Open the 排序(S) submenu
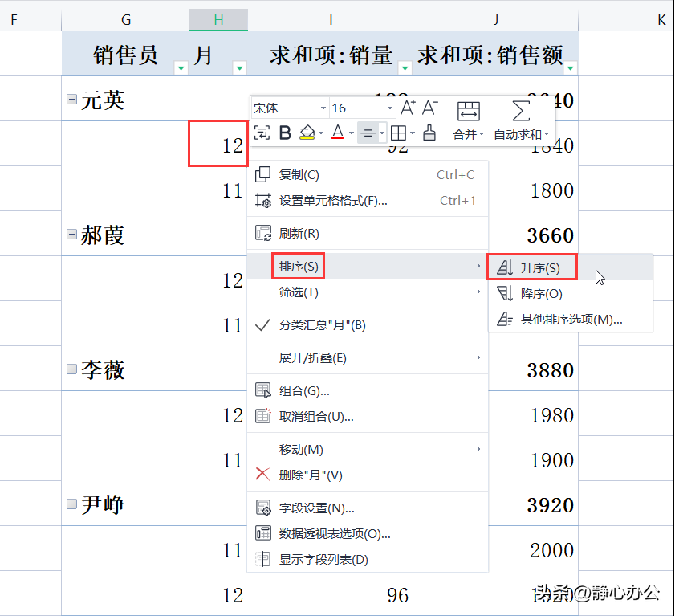 (x=368, y=266)
